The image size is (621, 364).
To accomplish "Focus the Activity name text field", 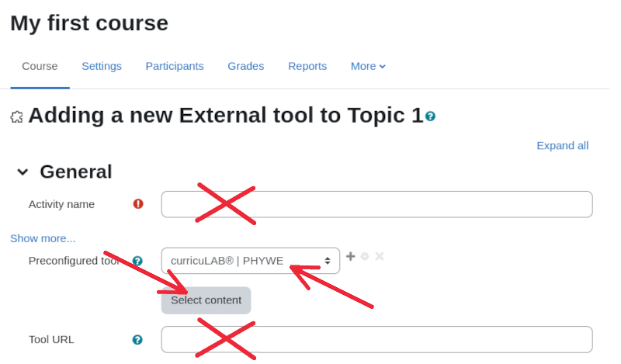I will (376, 204).
